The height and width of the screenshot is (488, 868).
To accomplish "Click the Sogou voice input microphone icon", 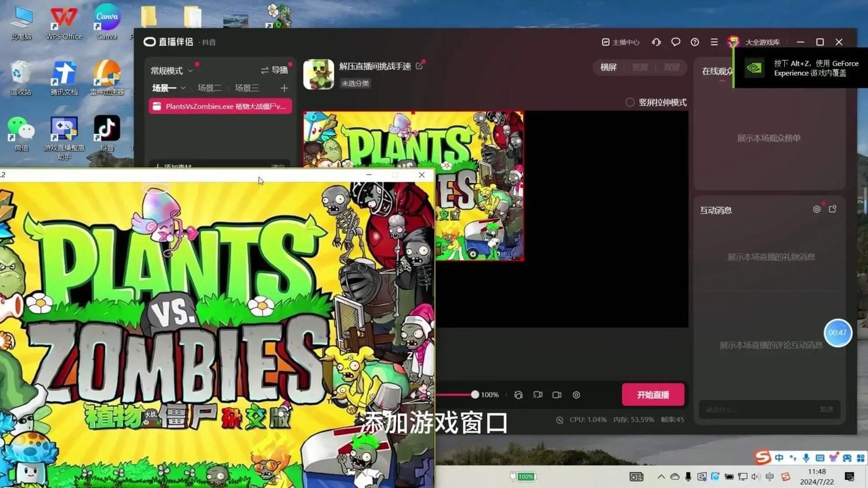I will coord(806,457).
